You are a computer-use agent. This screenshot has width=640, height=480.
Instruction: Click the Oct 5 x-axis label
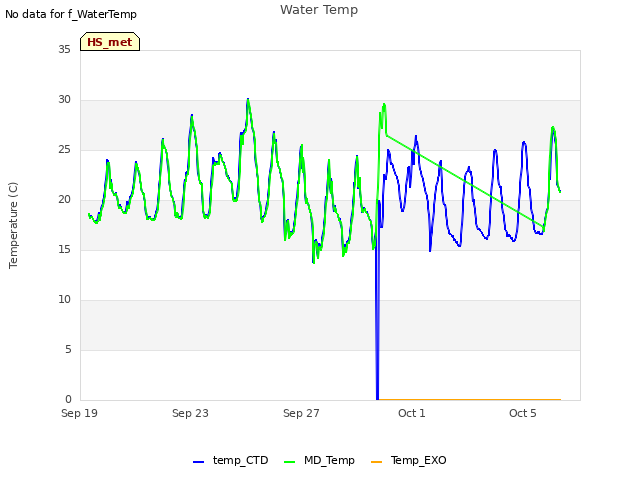(523, 413)
